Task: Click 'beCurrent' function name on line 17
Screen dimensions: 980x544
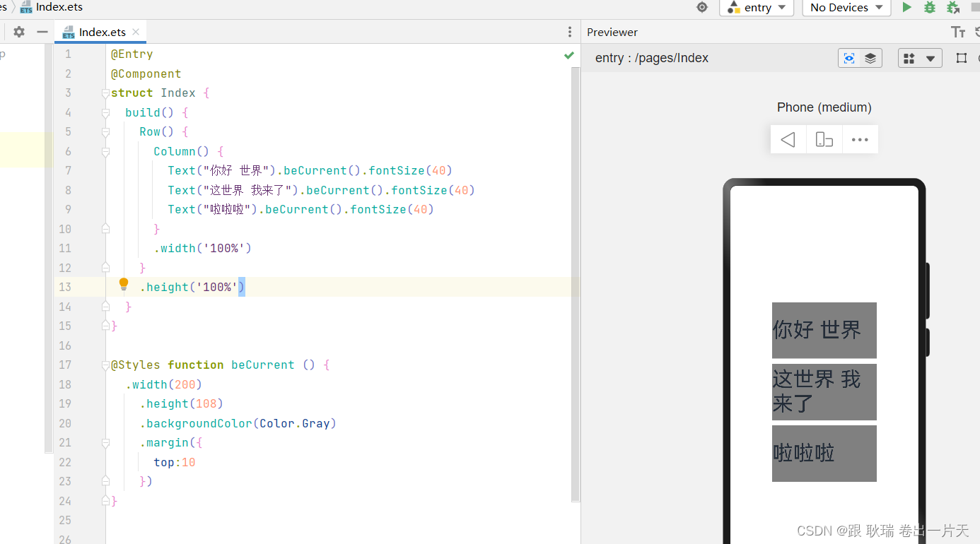Action: click(263, 365)
